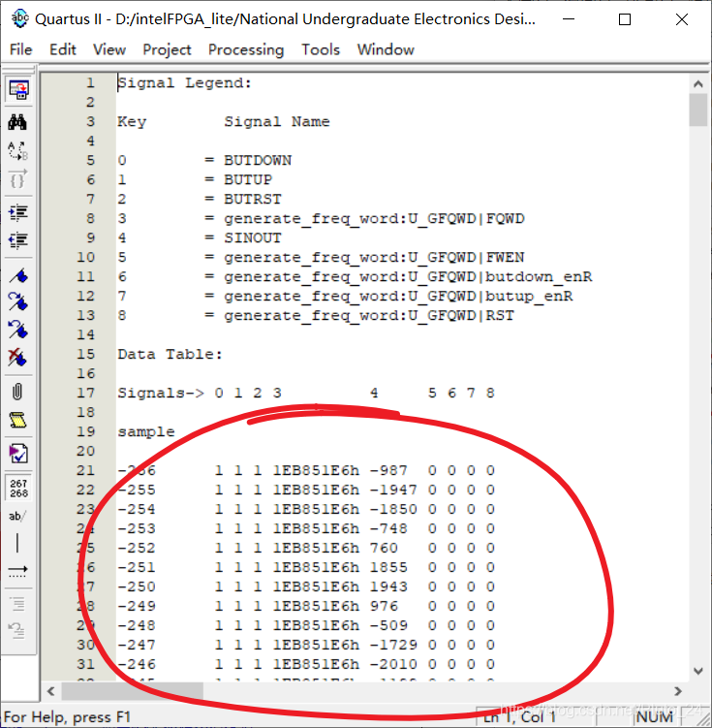Jump to next bookmark icon
712x728 pixels.
pos(18,302)
